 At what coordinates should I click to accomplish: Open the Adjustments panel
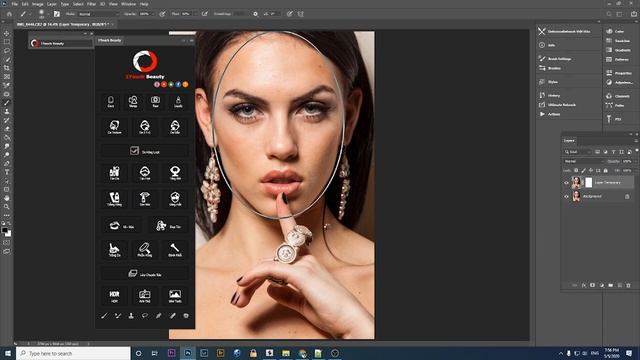[x=620, y=82]
